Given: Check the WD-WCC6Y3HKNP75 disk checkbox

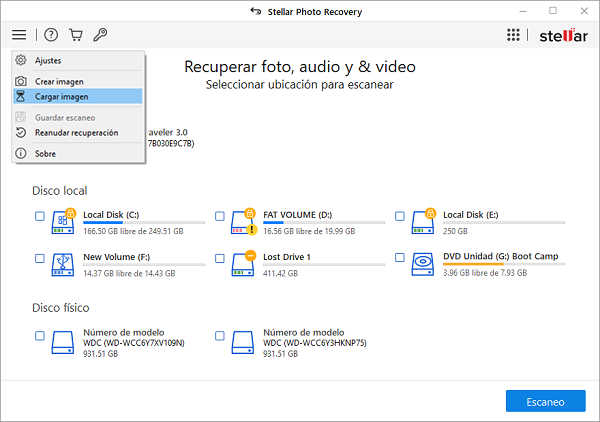Looking at the screenshot, I should [x=220, y=336].
